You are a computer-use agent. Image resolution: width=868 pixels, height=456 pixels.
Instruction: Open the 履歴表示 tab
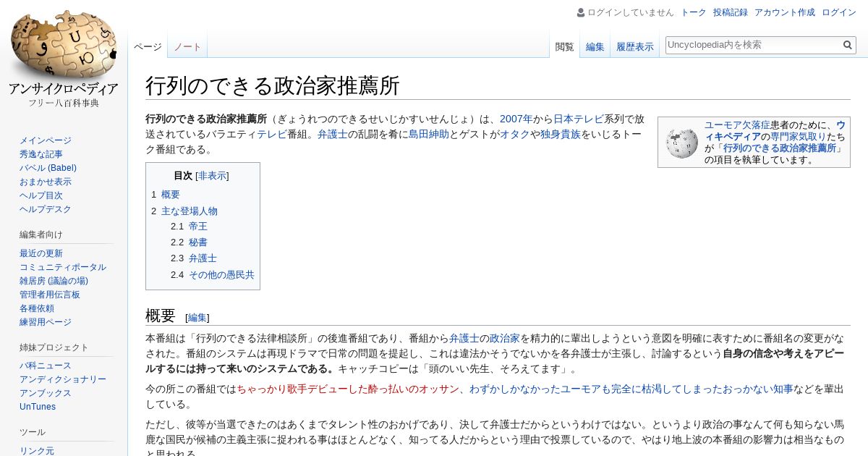634,46
